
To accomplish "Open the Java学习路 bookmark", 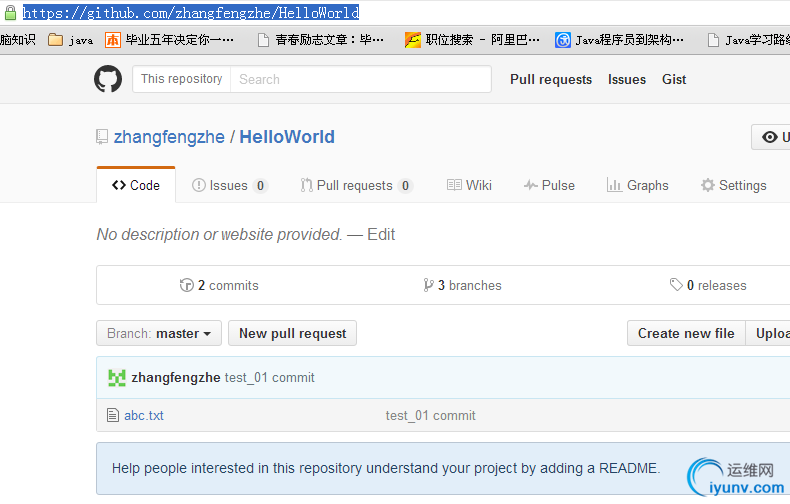I will (749, 40).
